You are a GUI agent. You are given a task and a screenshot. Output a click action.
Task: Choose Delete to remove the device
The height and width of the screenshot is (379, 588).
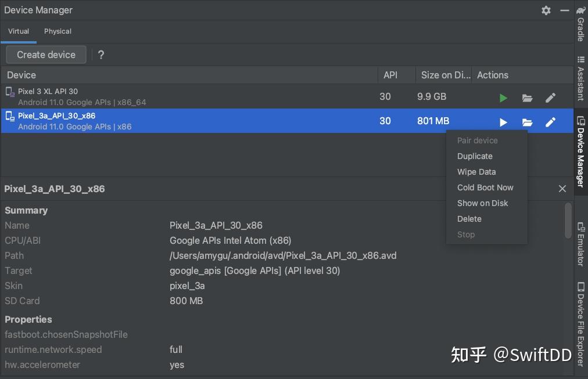(x=469, y=218)
